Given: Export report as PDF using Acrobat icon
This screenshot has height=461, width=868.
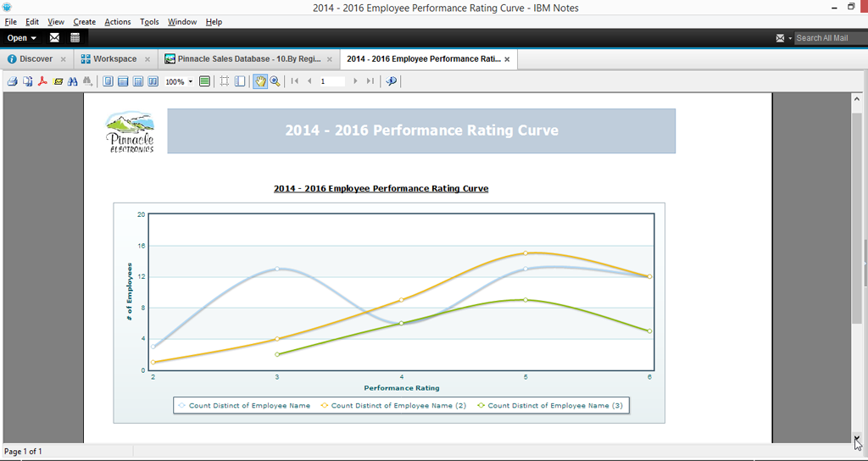Looking at the screenshot, I should click(42, 81).
